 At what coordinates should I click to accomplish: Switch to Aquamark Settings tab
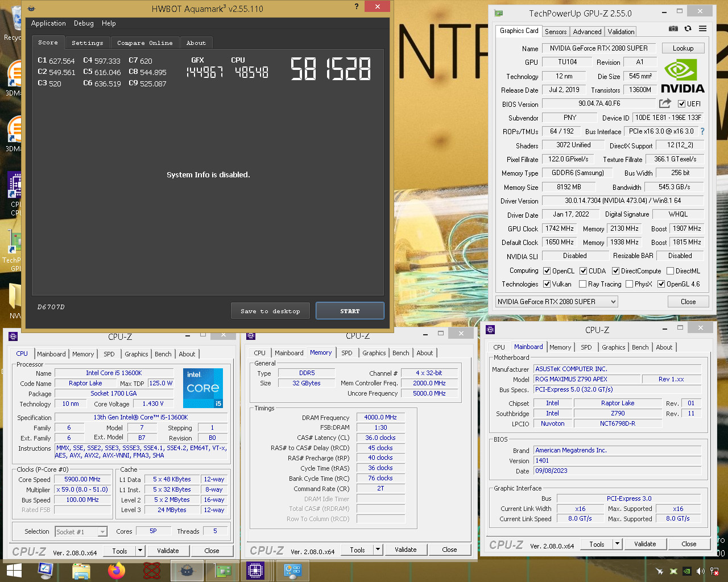[88, 43]
